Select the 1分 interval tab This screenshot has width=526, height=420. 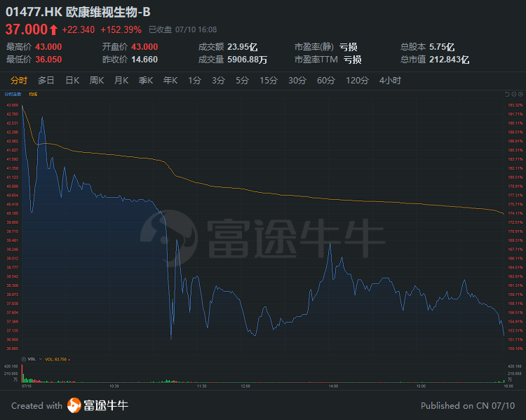[x=194, y=81]
